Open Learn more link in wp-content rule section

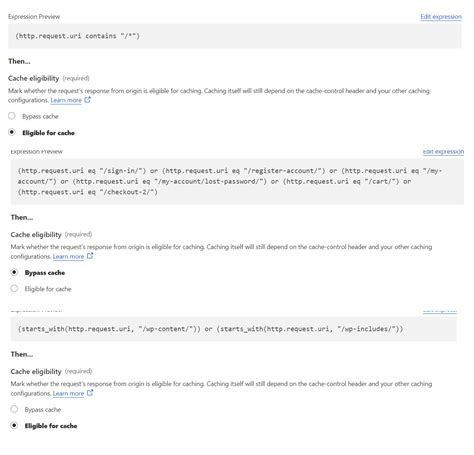point(68,394)
